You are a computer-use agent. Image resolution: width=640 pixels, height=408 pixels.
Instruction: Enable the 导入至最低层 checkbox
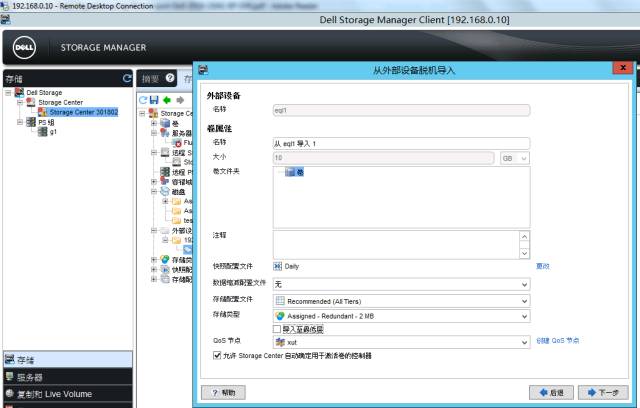(277, 329)
